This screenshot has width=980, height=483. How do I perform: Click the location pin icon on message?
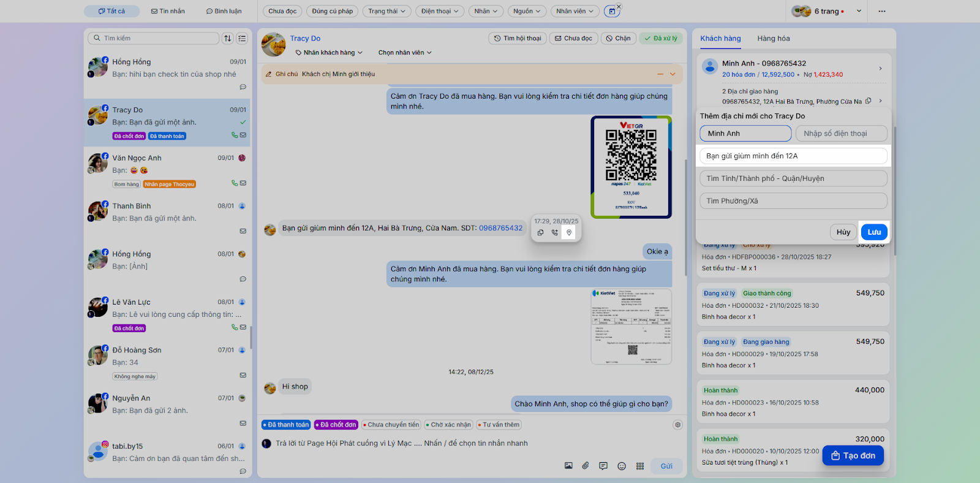tap(569, 232)
